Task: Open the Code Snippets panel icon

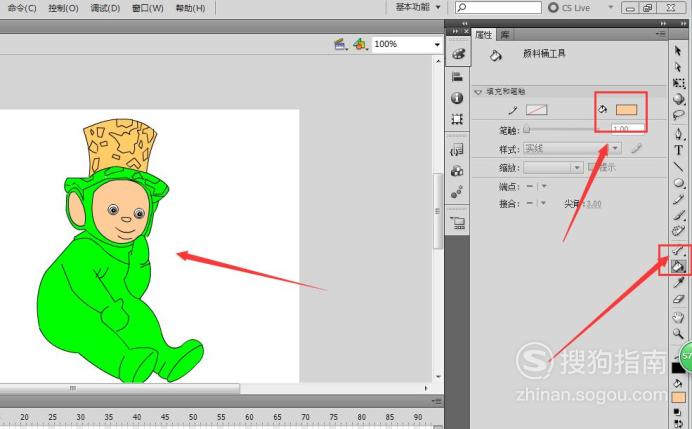Action: coord(457,150)
